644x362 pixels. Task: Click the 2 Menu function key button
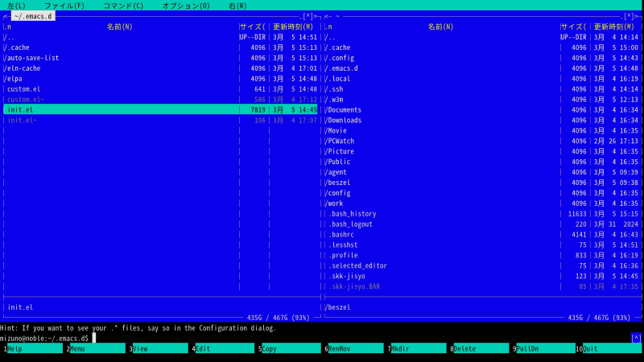pyautogui.click(x=96, y=348)
